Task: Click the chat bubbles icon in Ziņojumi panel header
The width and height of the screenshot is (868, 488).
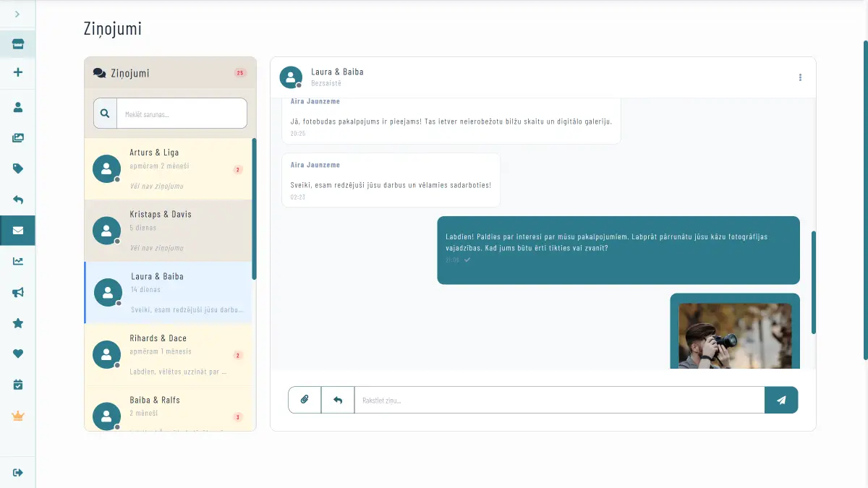Action: tap(100, 73)
